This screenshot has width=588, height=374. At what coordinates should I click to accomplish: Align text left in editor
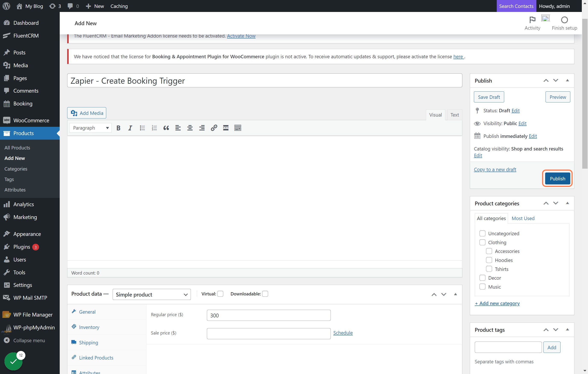[x=178, y=128]
